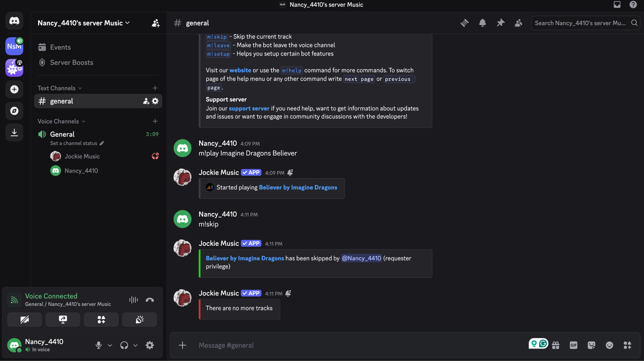Image resolution: width=644 pixels, height=361 pixels.
Task: Open the support server link
Action: pyautogui.click(x=249, y=108)
